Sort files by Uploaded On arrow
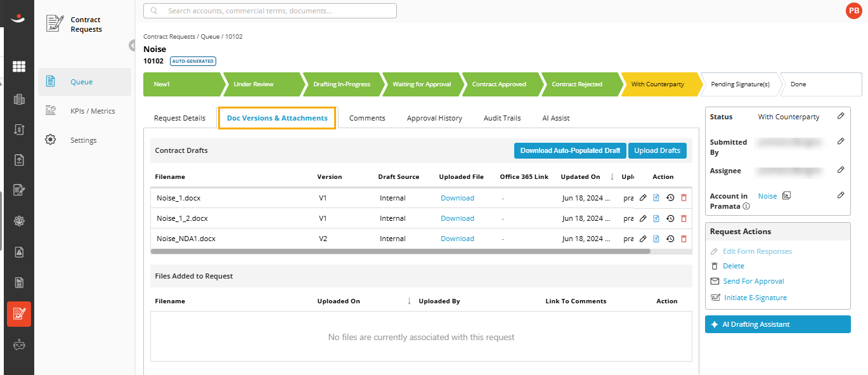The width and height of the screenshot is (868, 375). pos(409,301)
